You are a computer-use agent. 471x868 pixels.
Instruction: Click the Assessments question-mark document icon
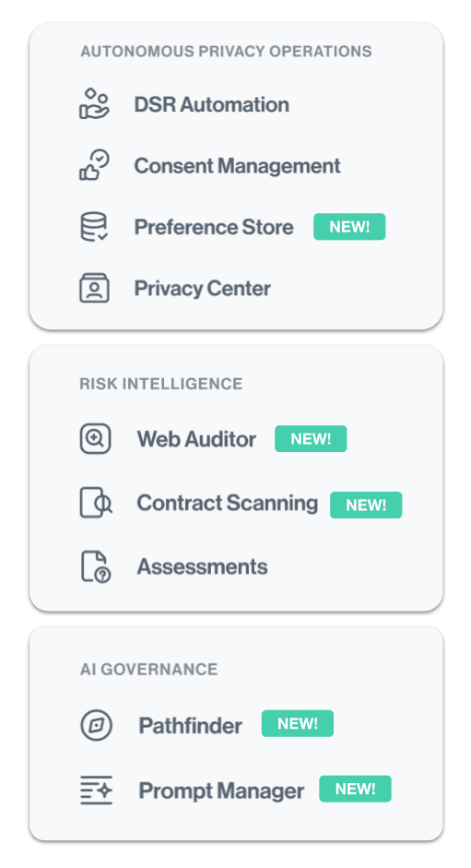click(x=96, y=566)
